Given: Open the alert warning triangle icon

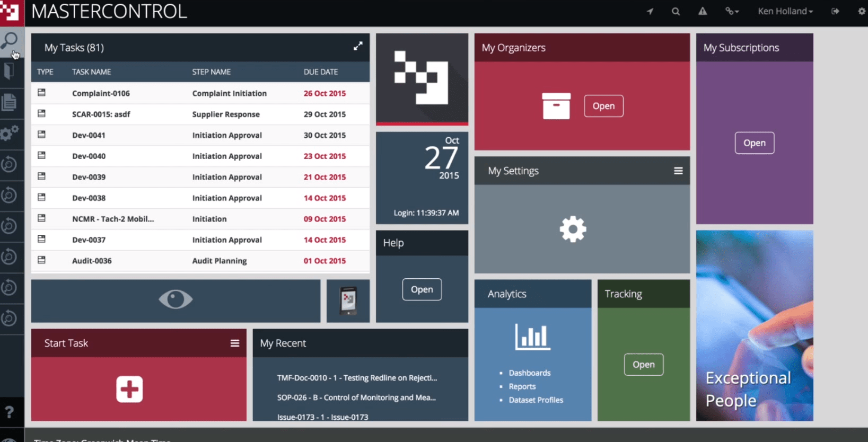Looking at the screenshot, I should point(703,11).
